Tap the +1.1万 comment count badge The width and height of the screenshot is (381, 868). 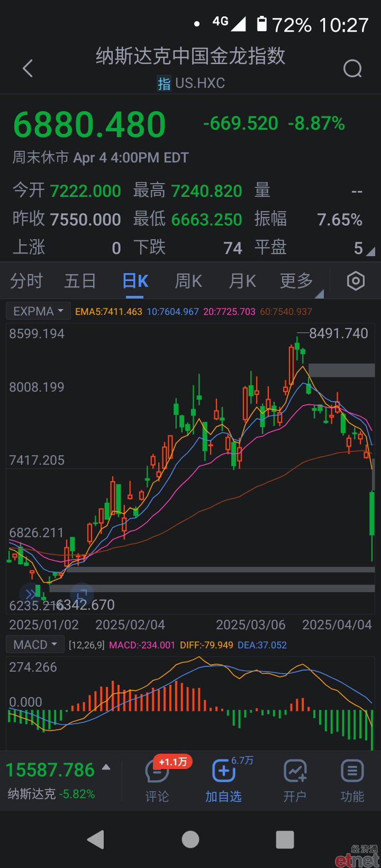[x=173, y=762]
